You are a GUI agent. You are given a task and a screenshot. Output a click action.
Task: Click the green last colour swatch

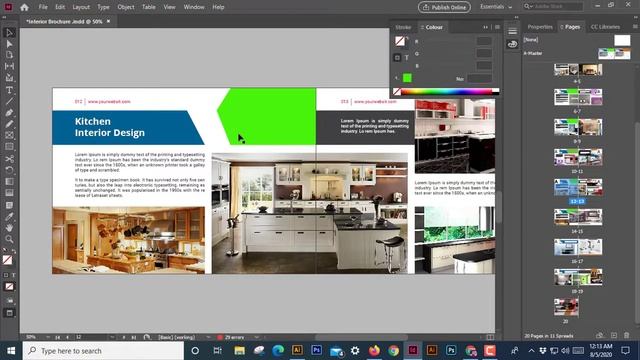407,78
